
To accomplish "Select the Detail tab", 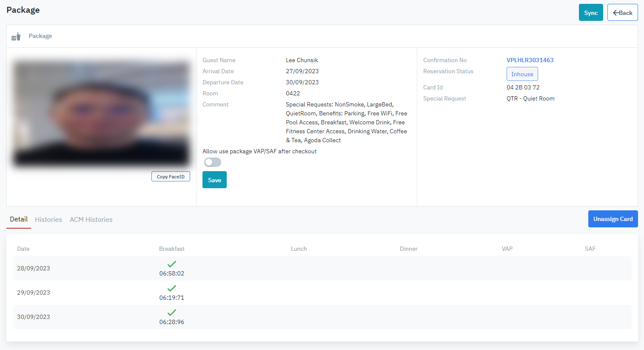I will pyautogui.click(x=19, y=219).
